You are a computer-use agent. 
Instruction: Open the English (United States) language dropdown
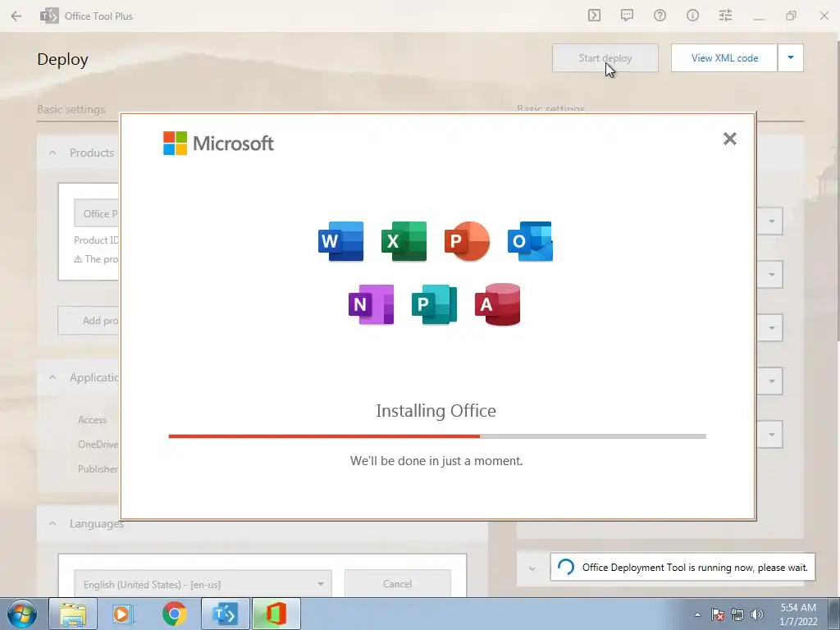coord(203,584)
